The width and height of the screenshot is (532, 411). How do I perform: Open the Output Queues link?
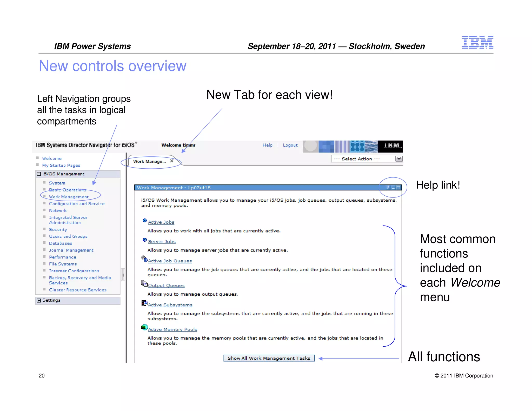click(166, 286)
